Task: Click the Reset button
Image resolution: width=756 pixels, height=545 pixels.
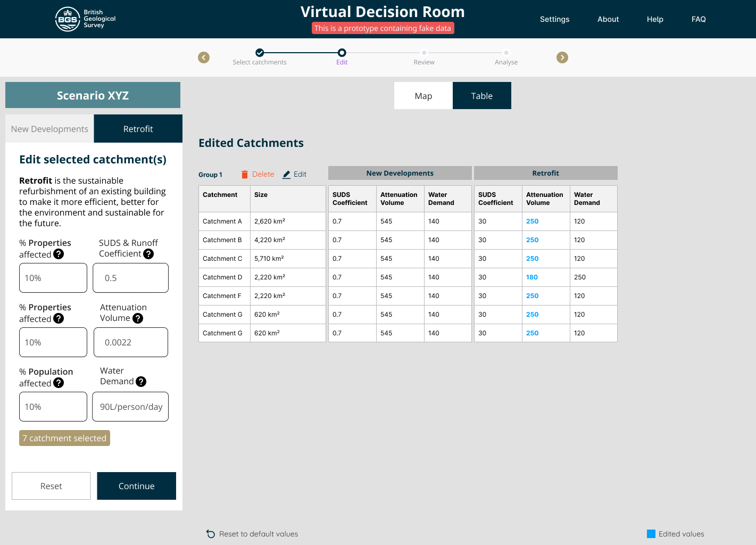Action: coord(51,486)
